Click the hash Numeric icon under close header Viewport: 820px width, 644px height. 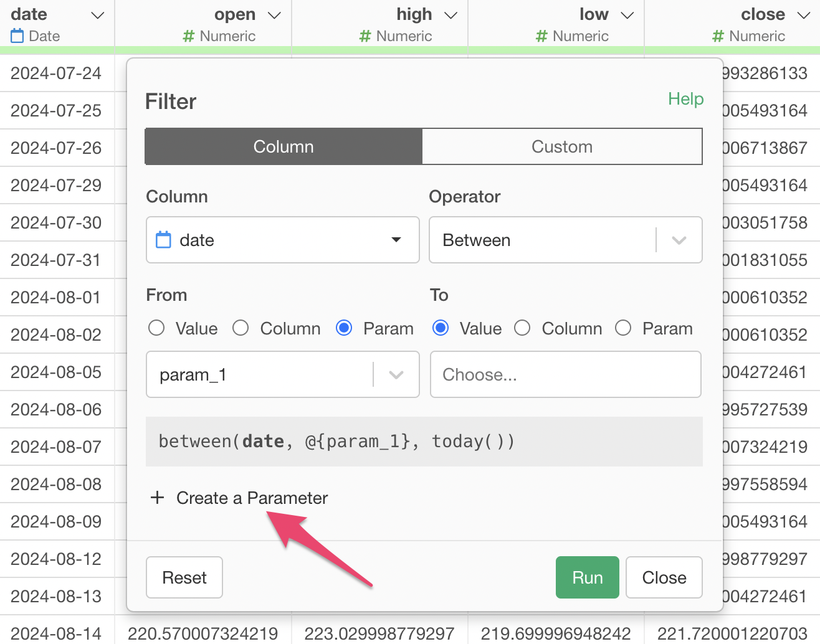tap(718, 37)
